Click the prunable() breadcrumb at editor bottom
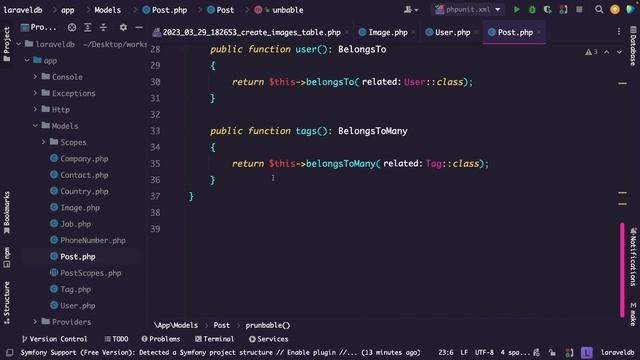 pyautogui.click(x=268, y=325)
